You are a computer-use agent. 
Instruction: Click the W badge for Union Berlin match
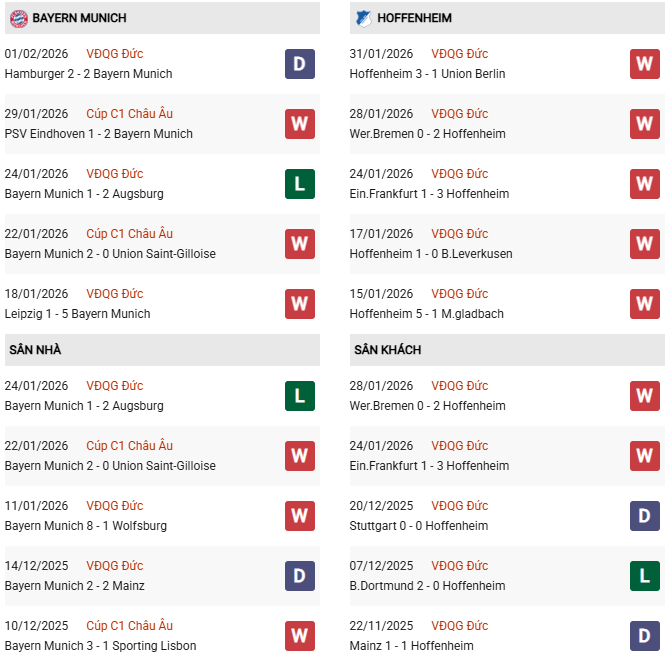(644, 64)
